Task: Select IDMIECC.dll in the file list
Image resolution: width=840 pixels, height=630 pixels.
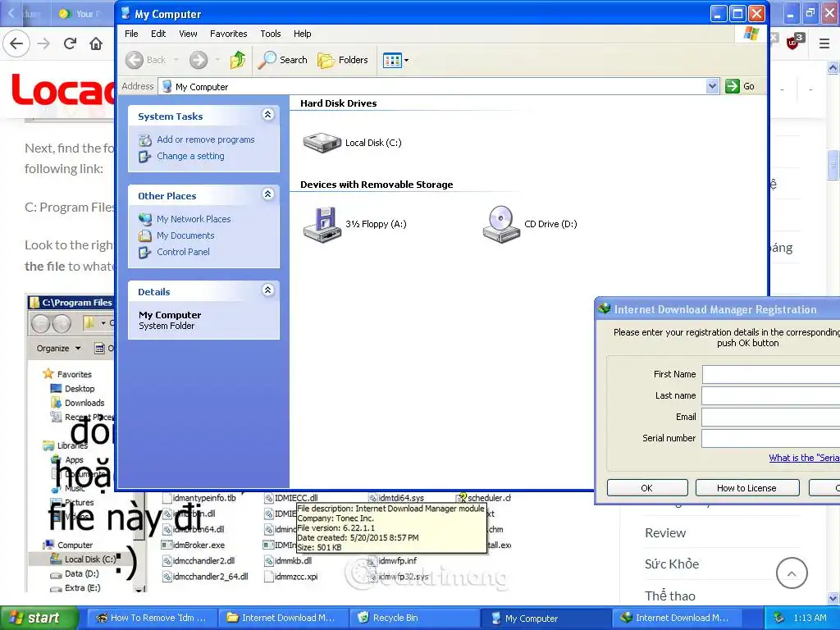Action: (291, 498)
